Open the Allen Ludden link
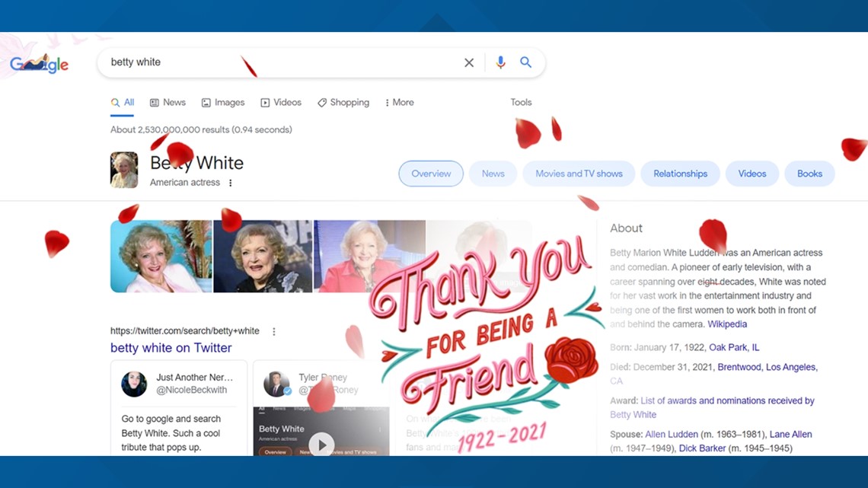The image size is (868, 488). [x=672, y=435]
